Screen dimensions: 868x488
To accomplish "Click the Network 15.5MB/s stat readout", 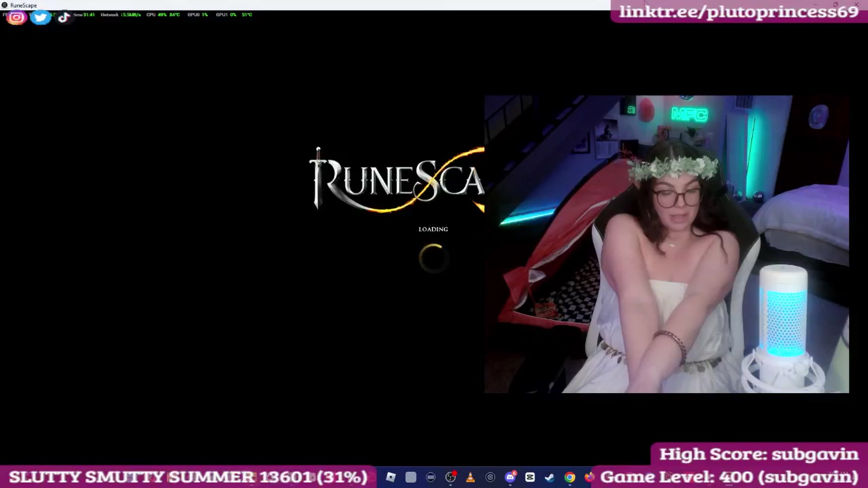I will [x=121, y=14].
